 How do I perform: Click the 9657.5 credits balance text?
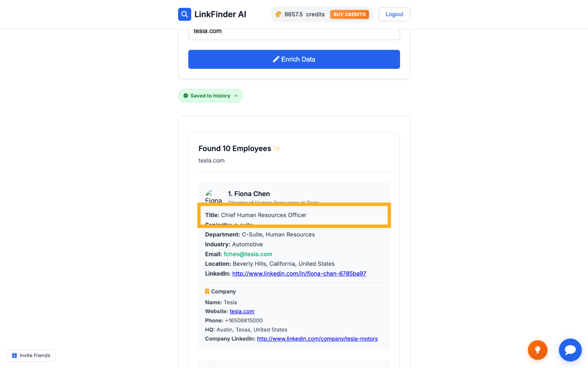click(x=304, y=14)
